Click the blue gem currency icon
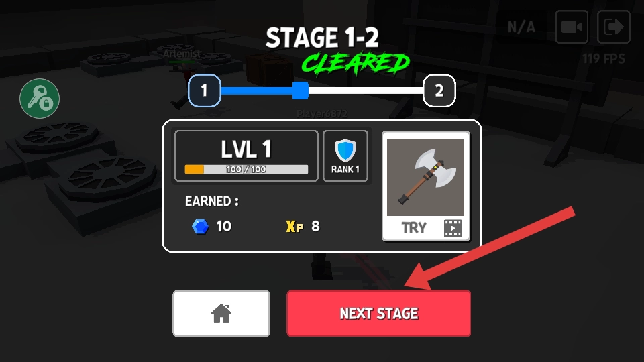The image size is (644, 362). tap(201, 226)
